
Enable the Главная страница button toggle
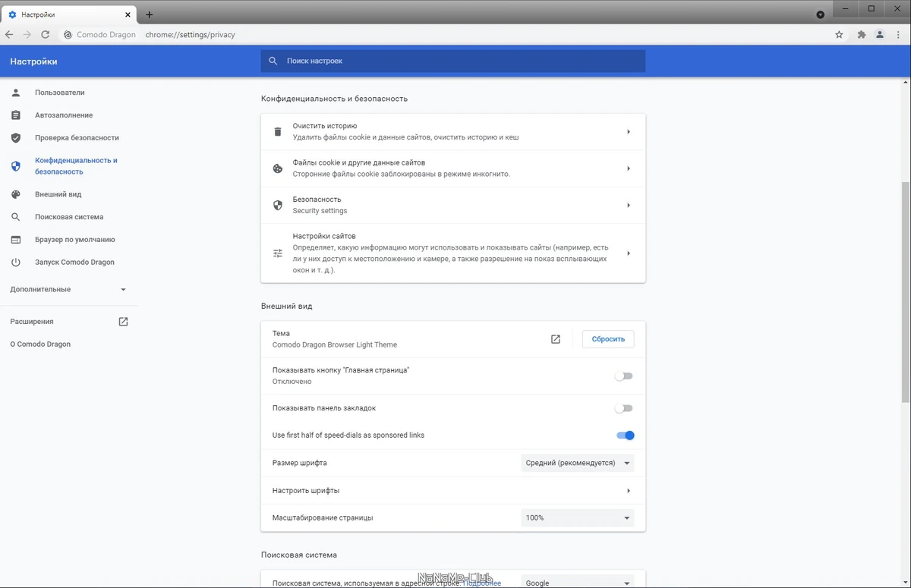tap(624, 376)
